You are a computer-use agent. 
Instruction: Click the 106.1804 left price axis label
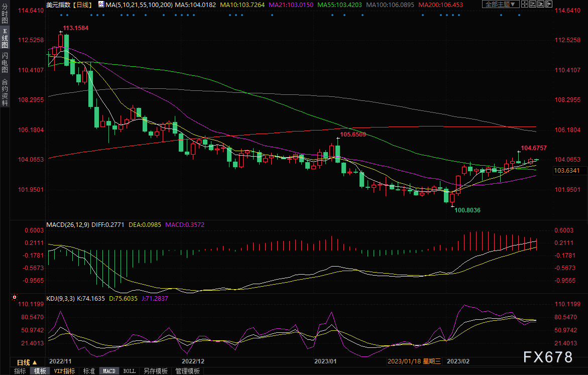tap(31, 130)
